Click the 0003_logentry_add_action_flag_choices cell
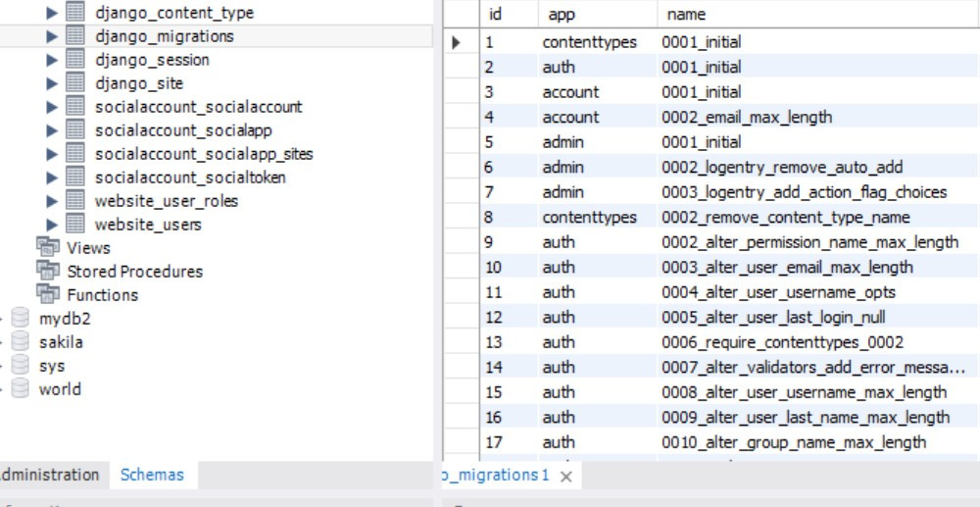980x507 pixels. point(818,192)
